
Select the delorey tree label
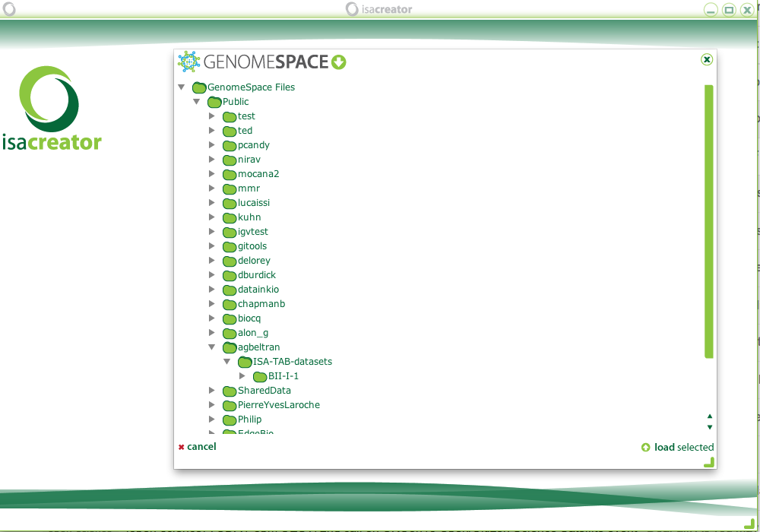[254, 261]
